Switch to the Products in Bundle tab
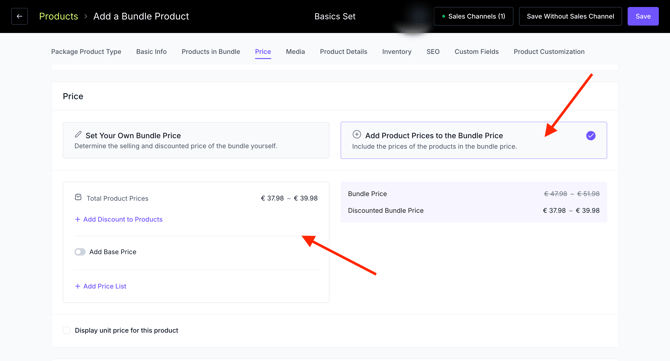670x361 pixels. [x=211, y=52]
